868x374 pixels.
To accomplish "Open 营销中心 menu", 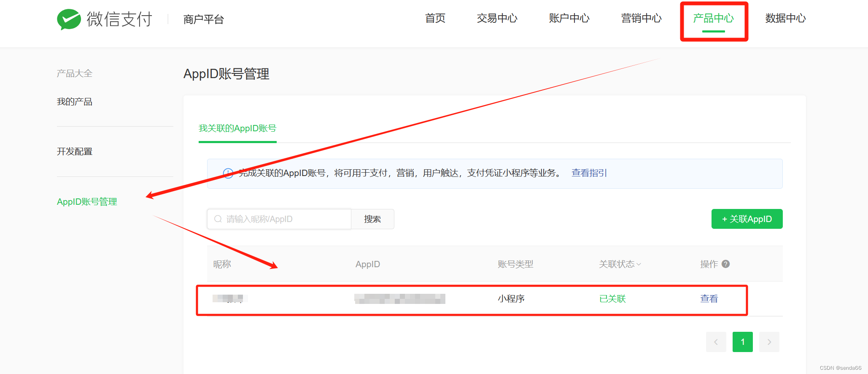I will [x=641, y=19].
